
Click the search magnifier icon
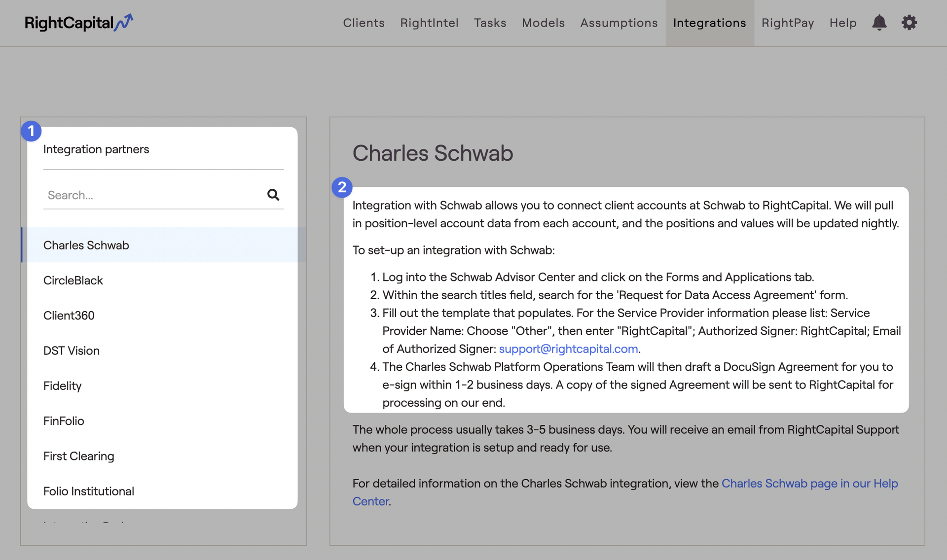pos(273,195)
